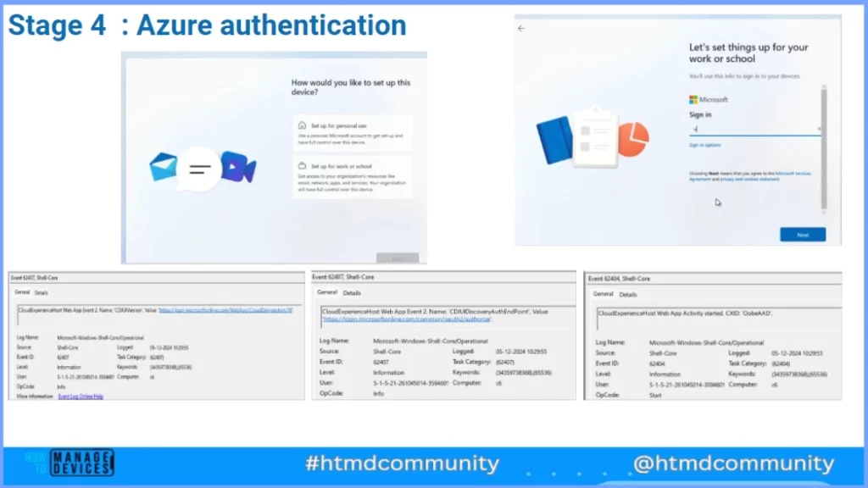Open Details tab in Event 62404 window
The height and width of the screenshot is (488, 868).
point(628,294)
